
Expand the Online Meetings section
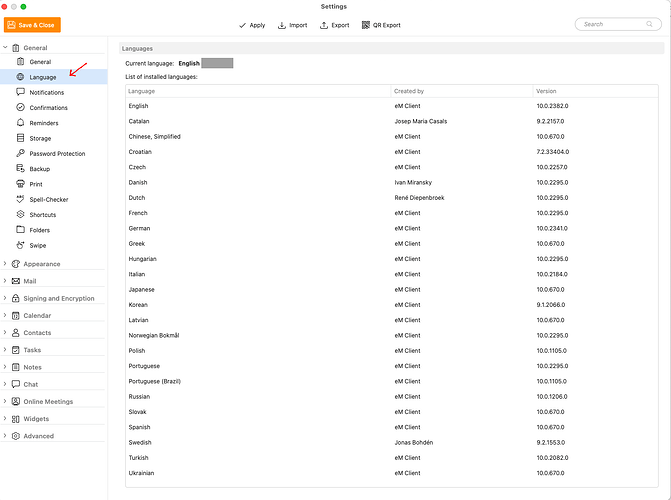tap(5, 401)
